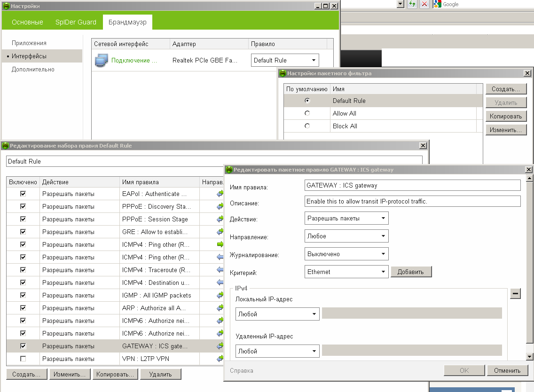This screenshot has width=534, height=392.
Task: Enable the VPN : L2TP VPN rule checkbox
Action: pyautogui.click(x=23, y=359)
